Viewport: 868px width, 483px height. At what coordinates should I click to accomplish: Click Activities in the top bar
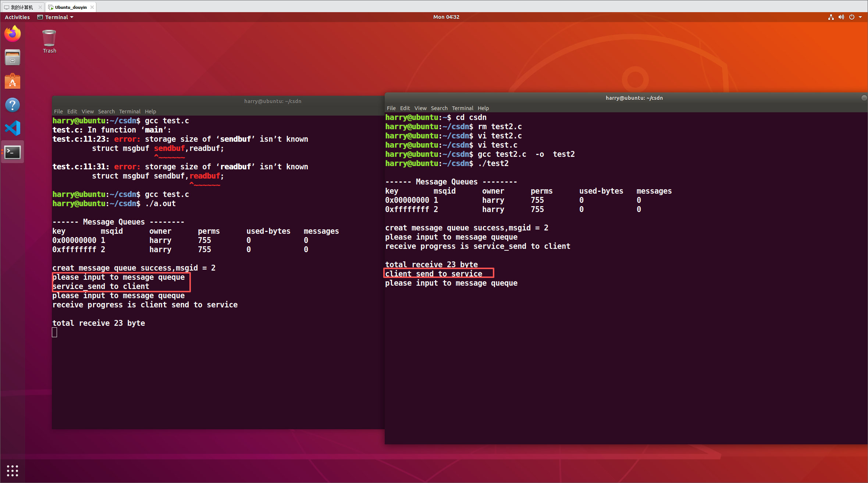[17, 17]
